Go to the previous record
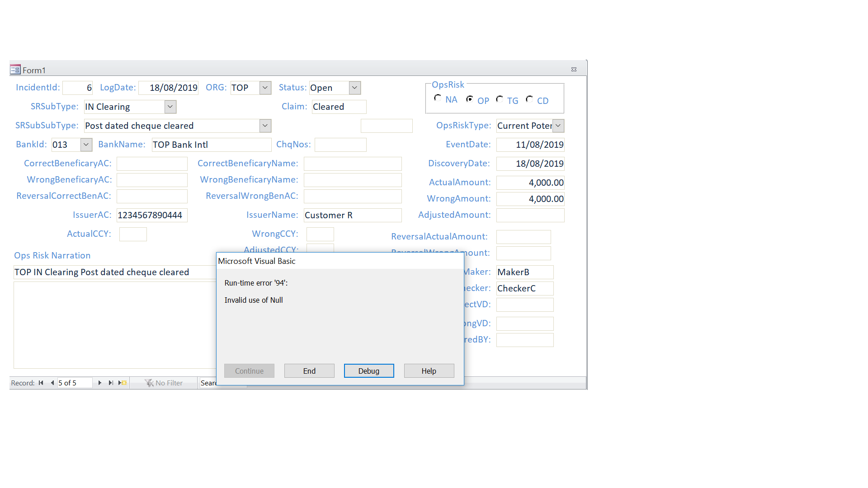The width and height of the screenshot is (868, 488). tap(52, 383)
